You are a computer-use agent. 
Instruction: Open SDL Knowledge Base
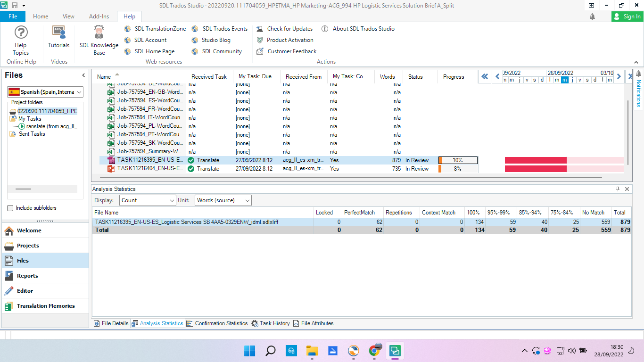(99, 41)
